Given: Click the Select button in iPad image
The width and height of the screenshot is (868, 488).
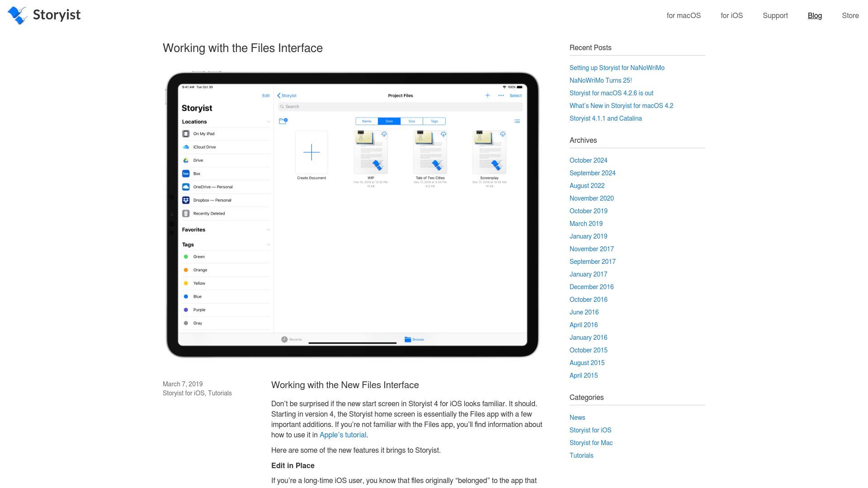Looking at the screenshot, I should coord(515,95).
